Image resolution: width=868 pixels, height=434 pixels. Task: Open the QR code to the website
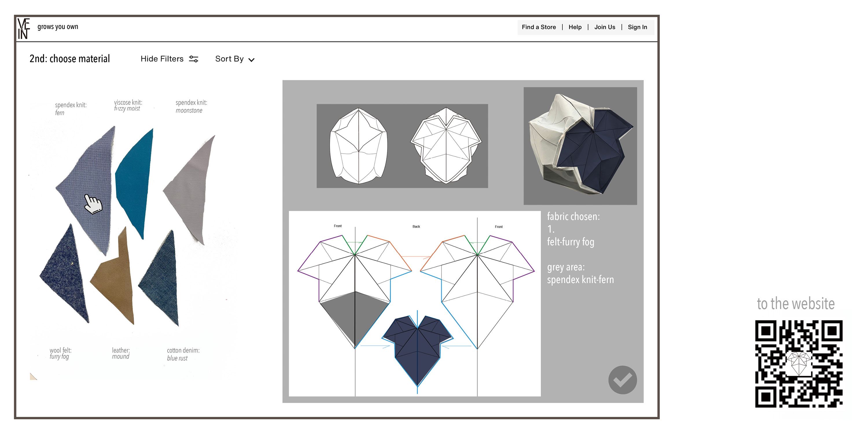click(x=799, y=364)
